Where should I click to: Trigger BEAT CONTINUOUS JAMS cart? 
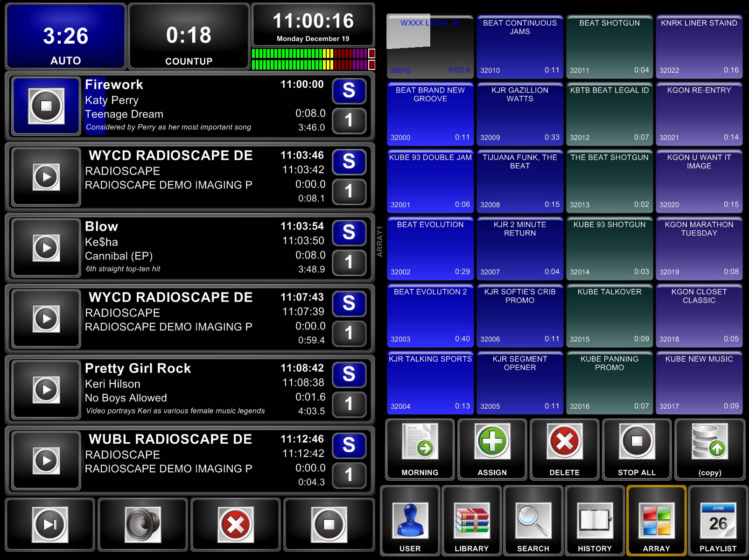tap(520, 47)
